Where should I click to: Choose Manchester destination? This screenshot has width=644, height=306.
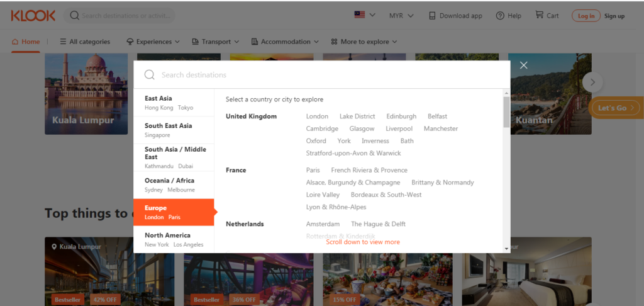[441, 128]
